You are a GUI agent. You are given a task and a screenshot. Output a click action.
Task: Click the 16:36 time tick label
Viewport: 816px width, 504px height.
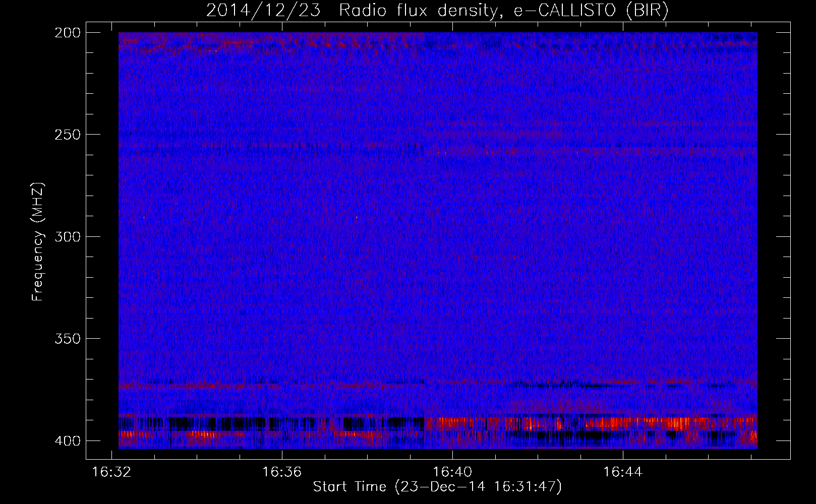point(282,472)
